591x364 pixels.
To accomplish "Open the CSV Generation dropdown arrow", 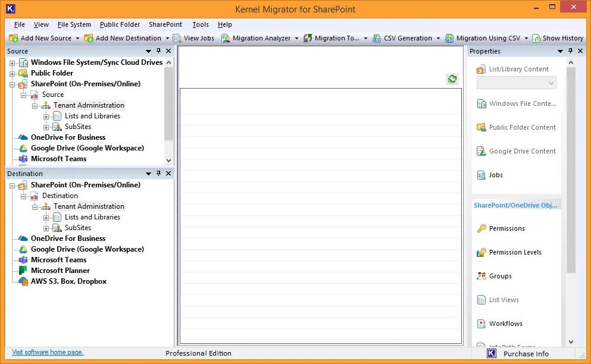I will point(438,39).
